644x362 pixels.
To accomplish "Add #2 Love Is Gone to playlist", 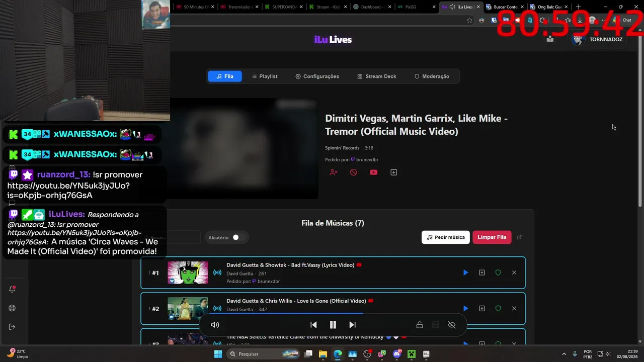I will (x=482, y=308).
